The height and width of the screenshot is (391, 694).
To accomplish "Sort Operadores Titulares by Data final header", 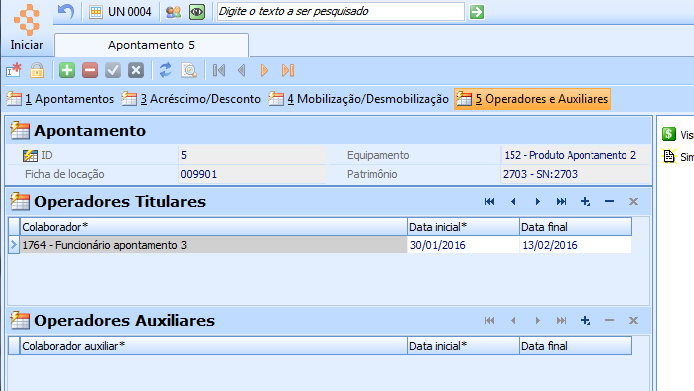I will 575,227.
